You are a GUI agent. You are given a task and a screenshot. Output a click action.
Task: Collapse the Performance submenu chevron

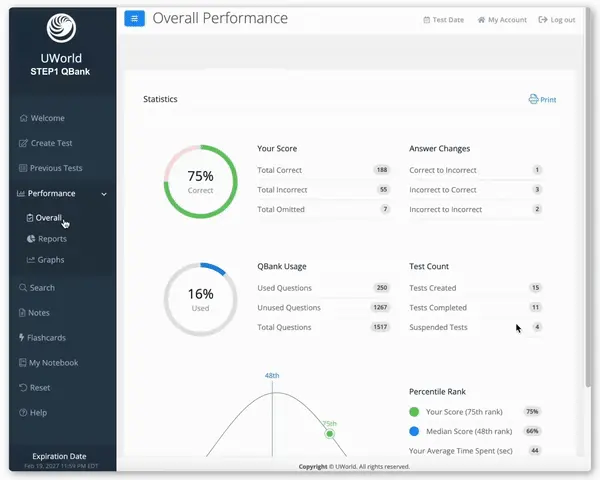pos(104,194)
